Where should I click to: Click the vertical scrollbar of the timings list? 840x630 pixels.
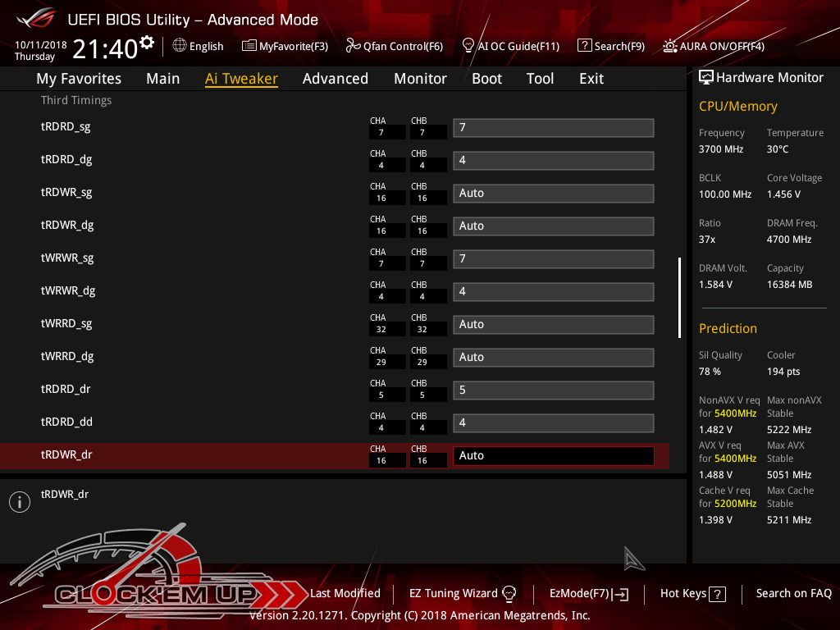(x=679, y=297)
